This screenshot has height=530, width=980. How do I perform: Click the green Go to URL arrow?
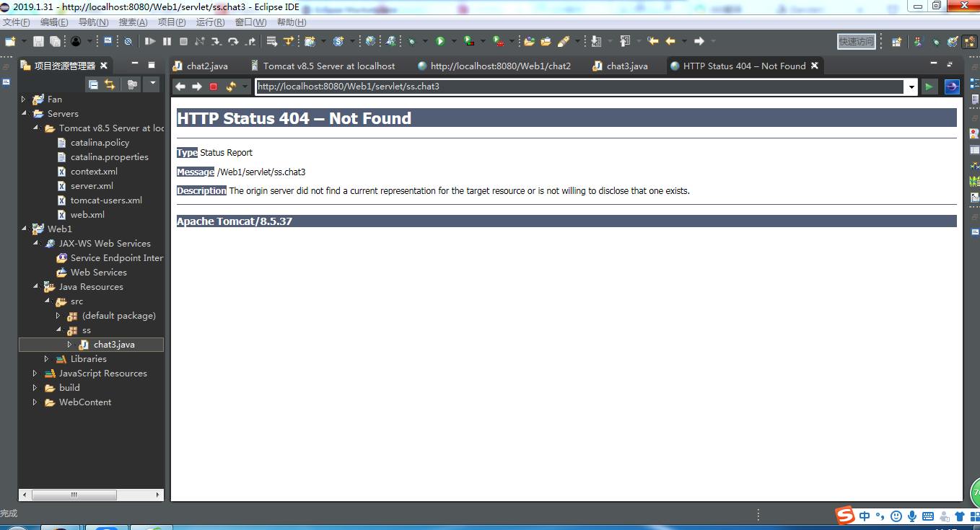[929, 87]
